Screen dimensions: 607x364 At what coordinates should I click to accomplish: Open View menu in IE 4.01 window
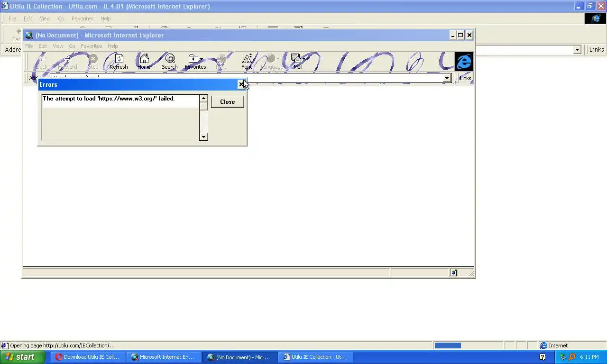(45, 18)
